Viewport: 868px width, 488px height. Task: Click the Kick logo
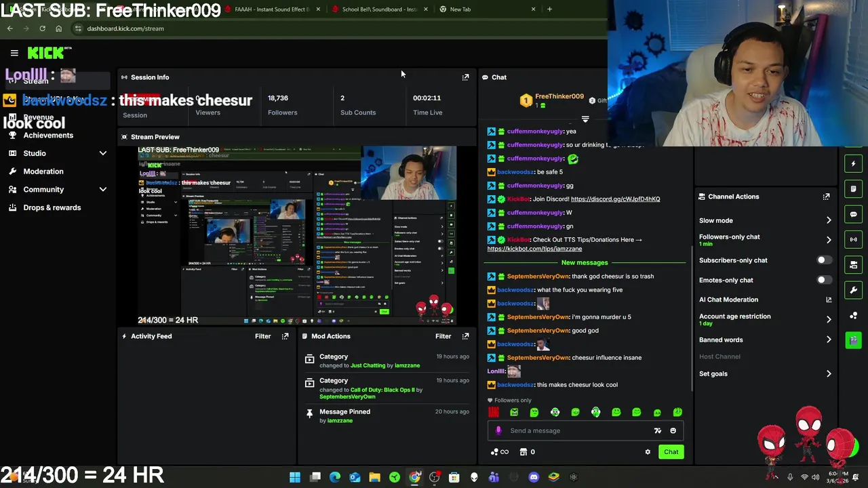click(49, 53)
